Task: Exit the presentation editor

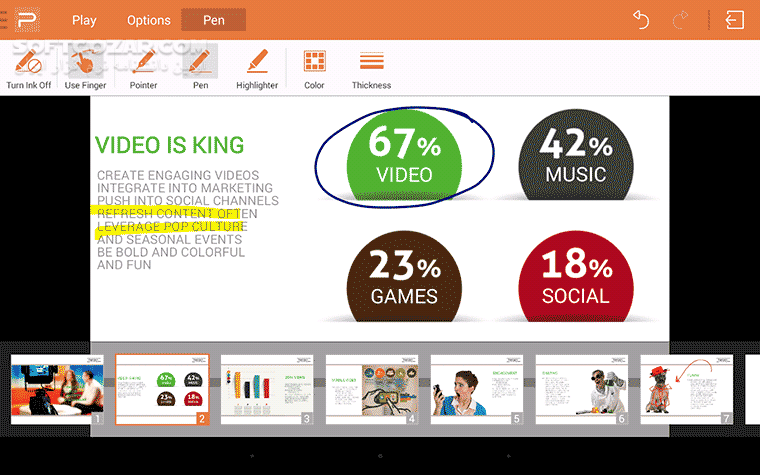Action: click(735, 20)
